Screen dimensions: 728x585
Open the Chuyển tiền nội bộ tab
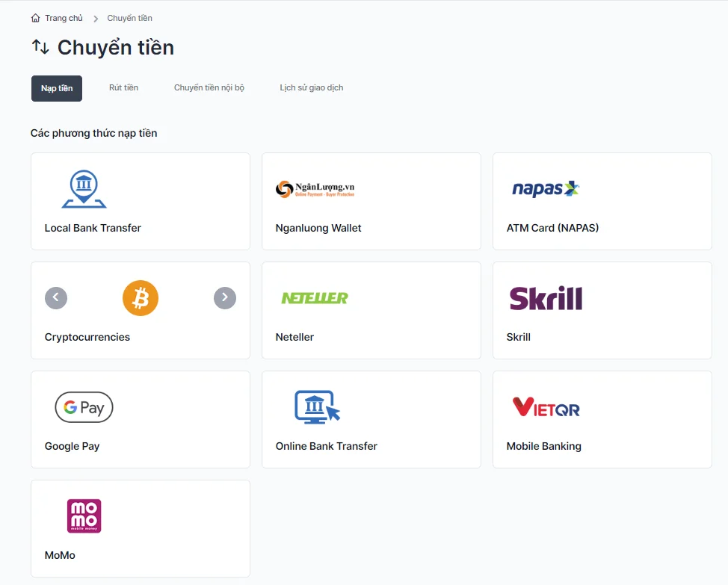coord(209,87)
